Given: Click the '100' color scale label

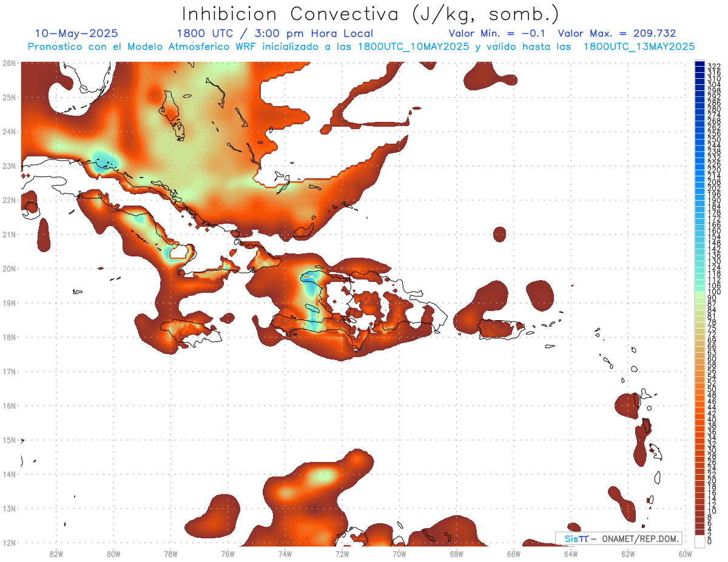Looking at the screenshot, I should [714, 292].
